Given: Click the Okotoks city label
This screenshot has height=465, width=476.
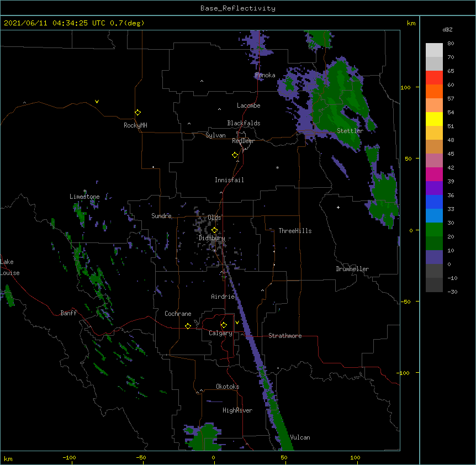Looking at the screenshot, I should 228,387.
